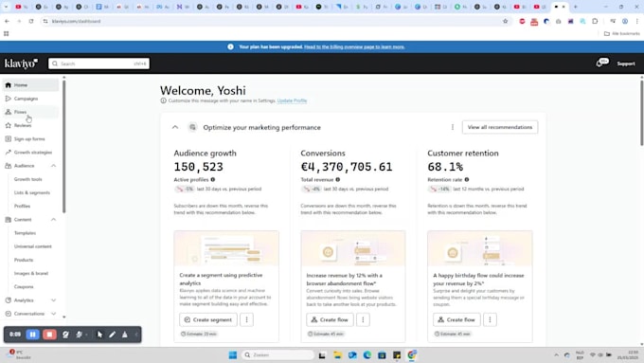Open Templates under Content
Image resolution: width=644 pixels, height=363 pixels.
coord(25,233)
